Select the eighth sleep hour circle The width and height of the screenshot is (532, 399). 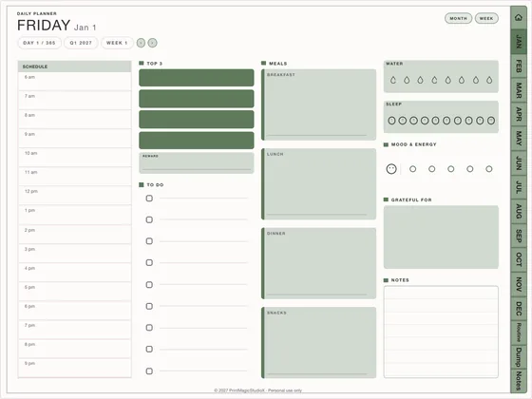pyautogui.click(x=468, y=121)
